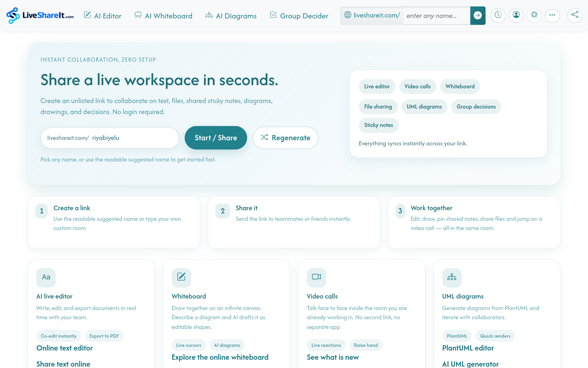Screen dimensions: 588x368
Task: Open the Share text online link
Action: coord(63,364)
